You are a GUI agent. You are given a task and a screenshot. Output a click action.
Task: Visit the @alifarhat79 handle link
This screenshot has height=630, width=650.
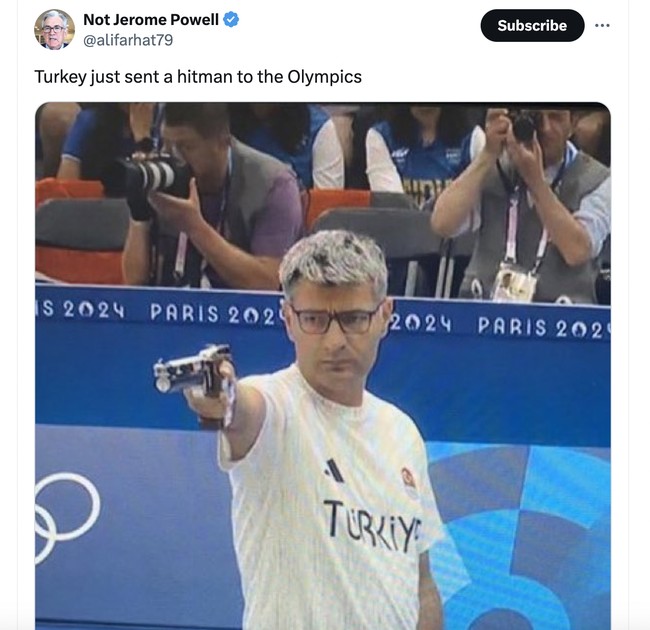tap(128, 40)
